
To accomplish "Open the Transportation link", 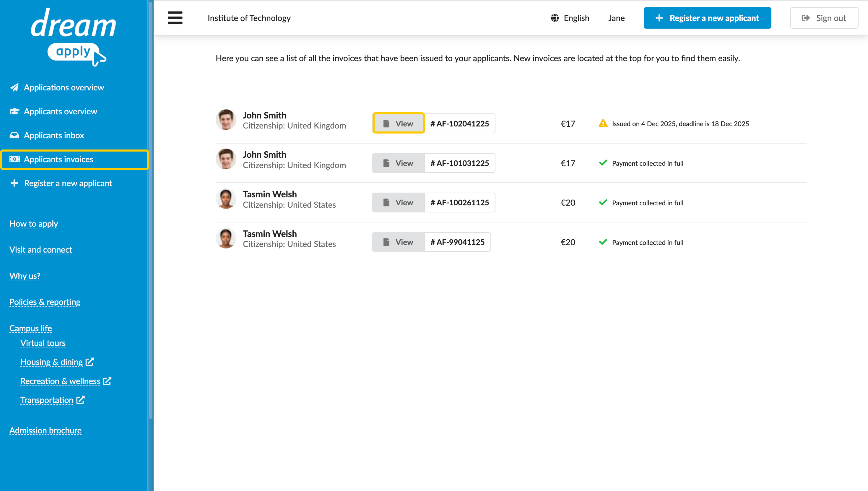I will point(47,400).
